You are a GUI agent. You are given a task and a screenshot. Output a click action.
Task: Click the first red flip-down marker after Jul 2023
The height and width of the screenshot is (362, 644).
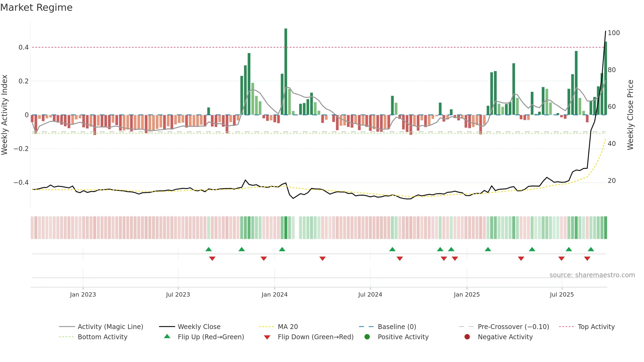212,258
